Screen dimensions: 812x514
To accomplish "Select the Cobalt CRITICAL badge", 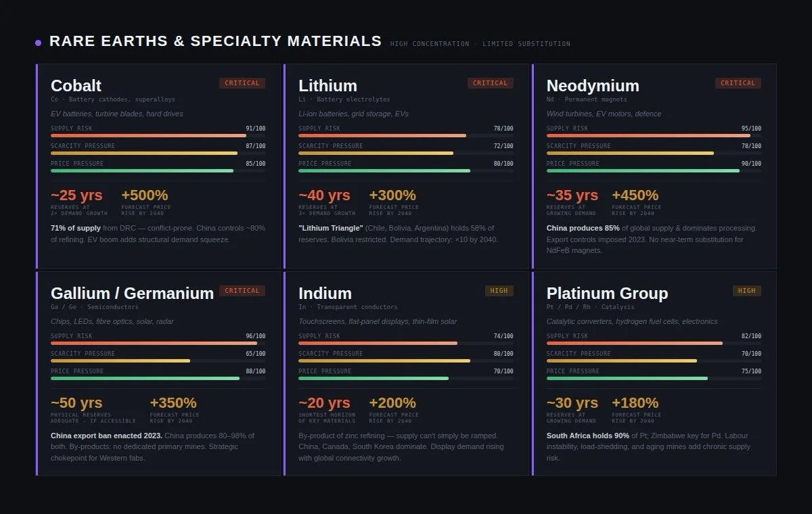I will 242,83.
